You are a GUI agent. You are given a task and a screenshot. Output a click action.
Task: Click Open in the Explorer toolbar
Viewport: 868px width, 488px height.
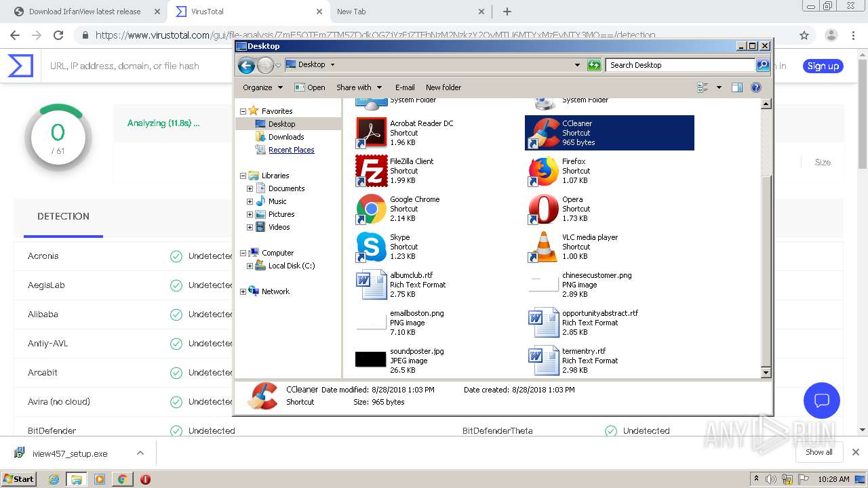pos(310,87)
